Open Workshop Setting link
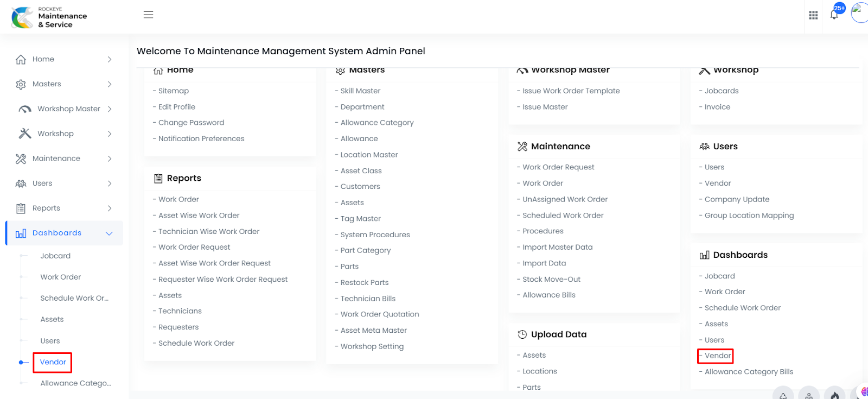868x399 pixels. pyautogui.click(x=372, y=346)
